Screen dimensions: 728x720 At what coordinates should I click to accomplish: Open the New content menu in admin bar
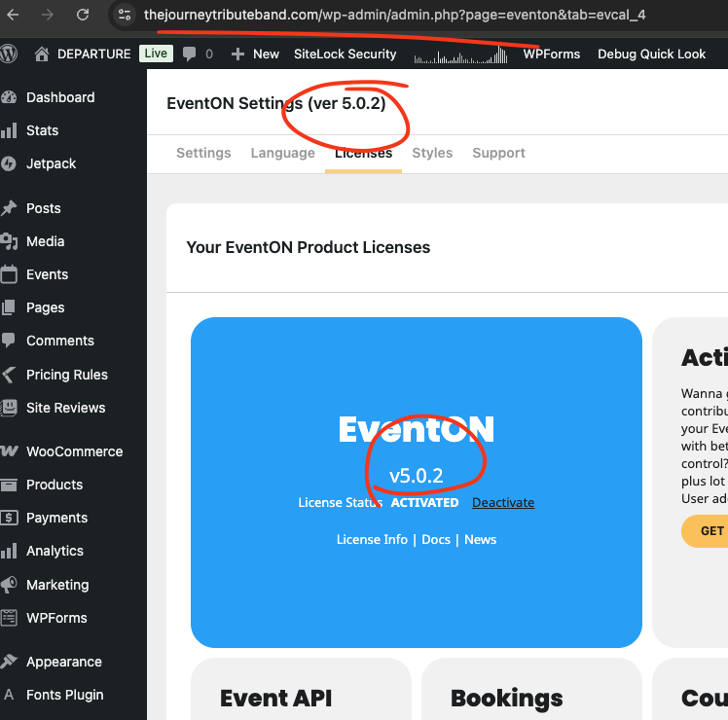pos(255,54)
